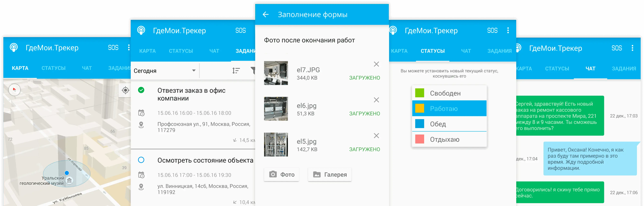Open the el6.jpg photo thumbnail
This screenshot has width=644, height=206.
point(276,109)
